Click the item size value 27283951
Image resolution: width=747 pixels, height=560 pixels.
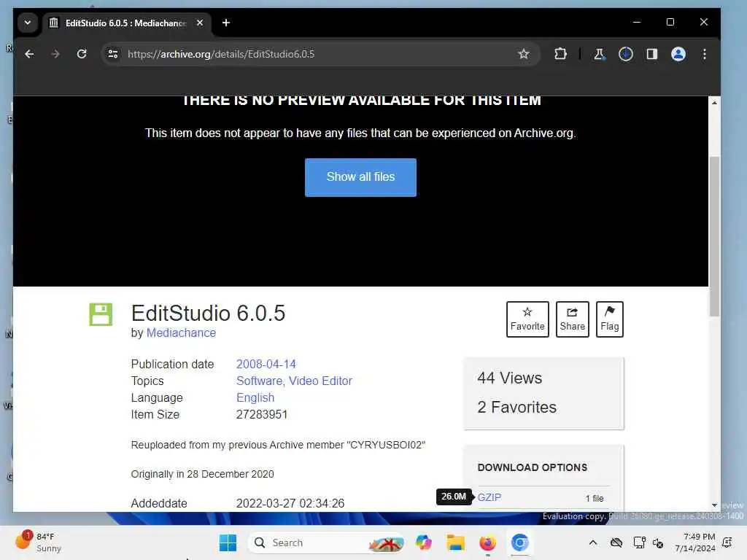coord(262,414)
